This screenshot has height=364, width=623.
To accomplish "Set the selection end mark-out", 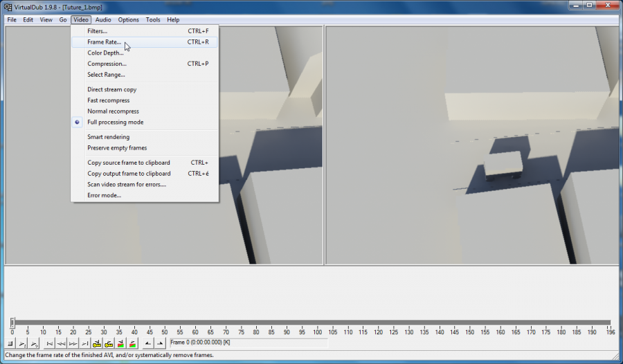I will (160, 343).
